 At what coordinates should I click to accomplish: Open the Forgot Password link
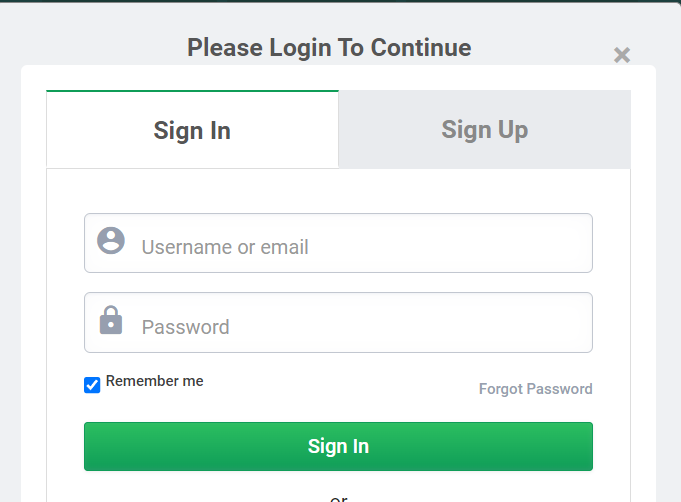tap(535, 389)
